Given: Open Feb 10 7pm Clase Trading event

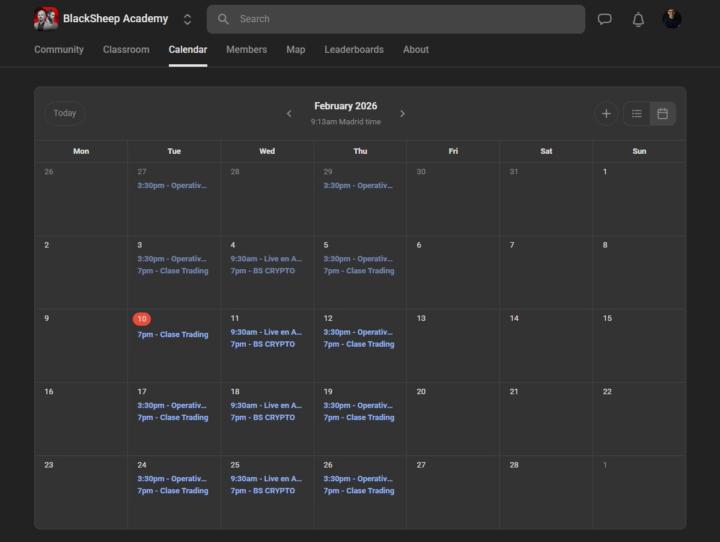Looking at the screenshot, I should 173,335.
